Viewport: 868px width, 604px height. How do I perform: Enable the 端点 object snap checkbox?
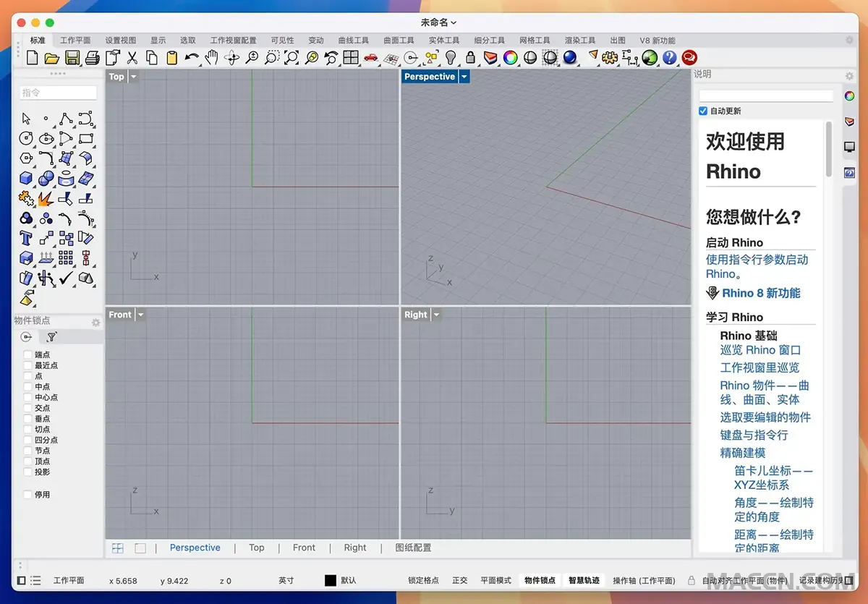point(28,354)
